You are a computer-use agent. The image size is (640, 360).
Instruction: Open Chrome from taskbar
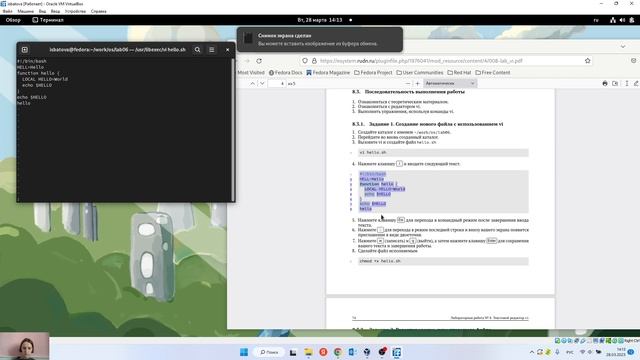(x=338, y=352)
